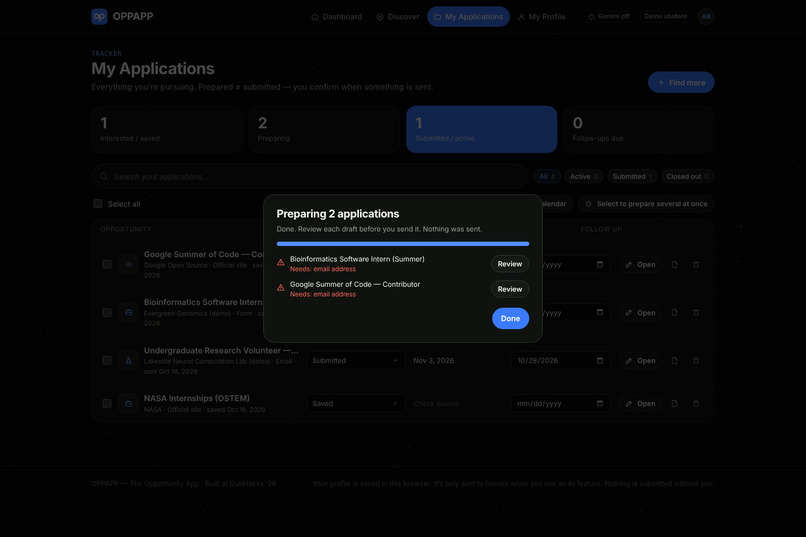806x537 pixels.
Task: Click document icon in NASA Internships row
Action: [674, 403]
